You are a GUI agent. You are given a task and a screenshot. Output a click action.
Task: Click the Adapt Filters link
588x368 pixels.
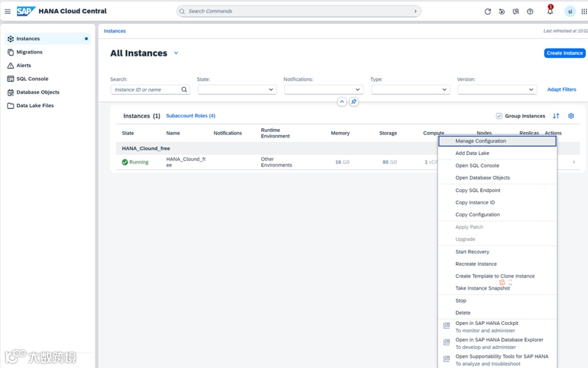tap(561, 89)
